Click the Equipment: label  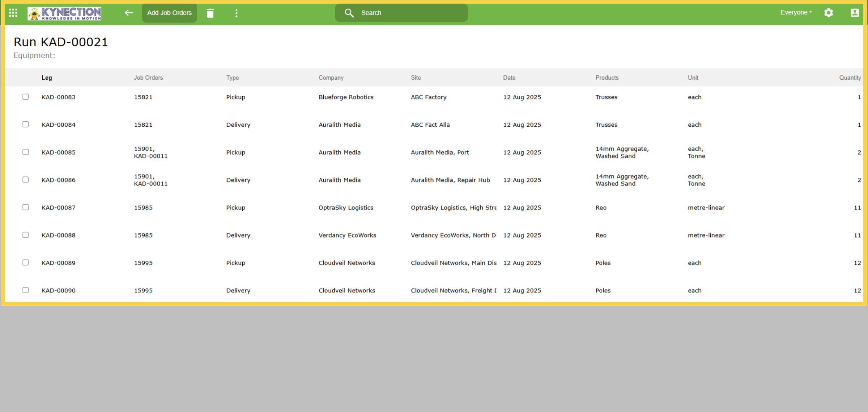point(34,55)
